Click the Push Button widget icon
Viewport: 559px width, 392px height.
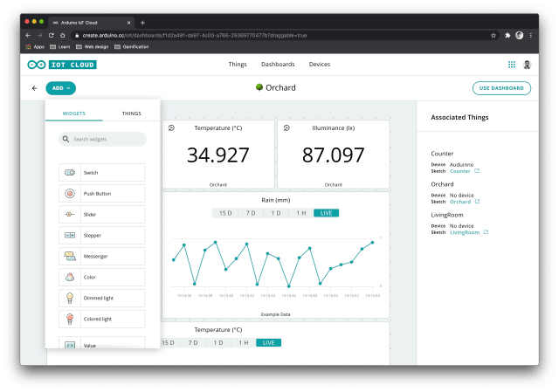(70, 194)
